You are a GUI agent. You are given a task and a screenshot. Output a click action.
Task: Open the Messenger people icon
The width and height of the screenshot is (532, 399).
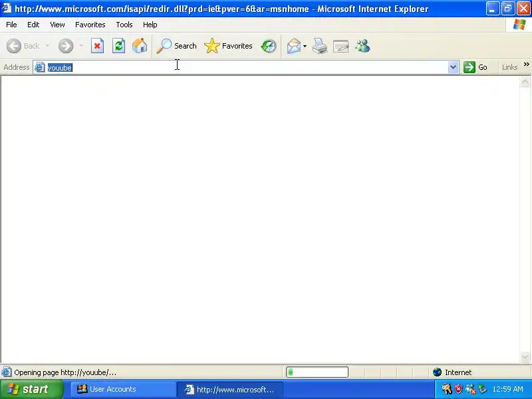click(362, 46)
